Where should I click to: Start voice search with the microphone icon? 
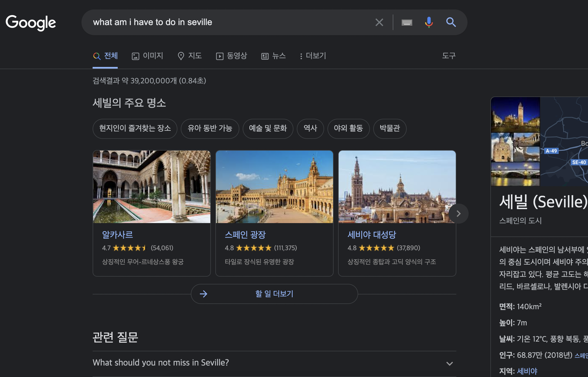pyautogui.click(x=429, y=22)
